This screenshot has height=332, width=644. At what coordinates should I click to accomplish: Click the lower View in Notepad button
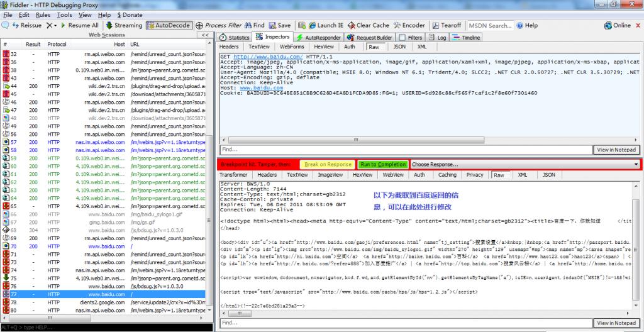tap(616, 323)
